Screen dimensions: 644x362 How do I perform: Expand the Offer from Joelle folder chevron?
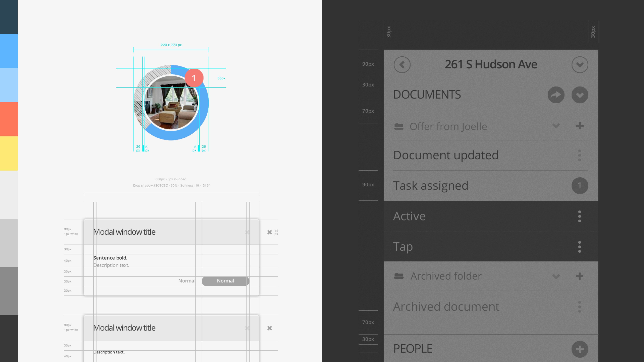pyautogui.click(x=556, y=126)
